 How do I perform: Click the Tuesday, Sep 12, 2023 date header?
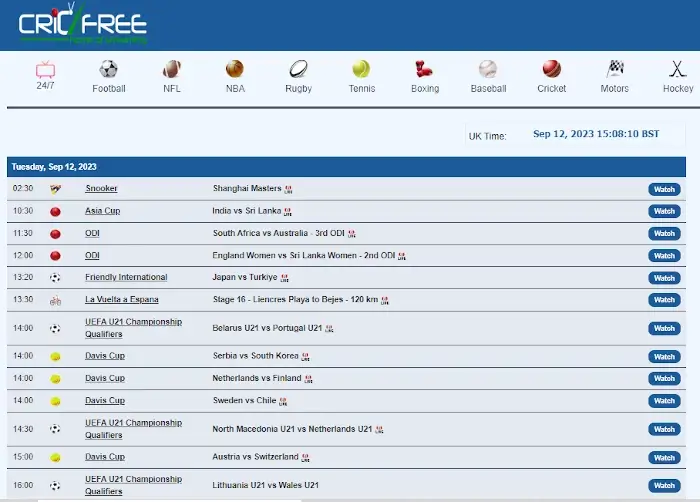pyautogui.click(x=54, y=167)
